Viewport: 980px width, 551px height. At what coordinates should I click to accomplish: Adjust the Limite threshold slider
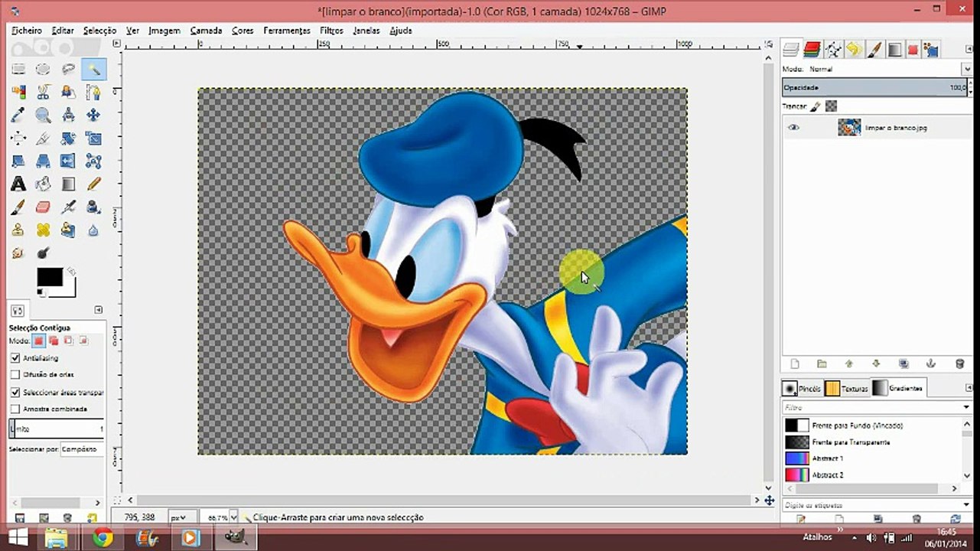point(57,429)
